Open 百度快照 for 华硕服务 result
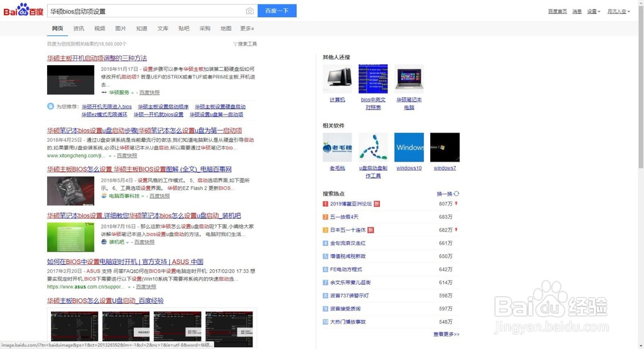Screen dimensions: 644x349 click(x=149, y=93)
